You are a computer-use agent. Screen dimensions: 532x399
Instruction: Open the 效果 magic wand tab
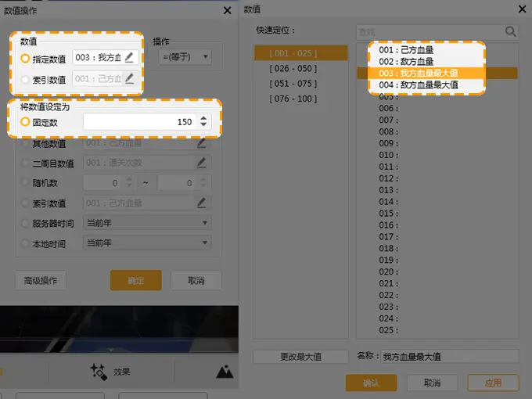pos(110,372)
